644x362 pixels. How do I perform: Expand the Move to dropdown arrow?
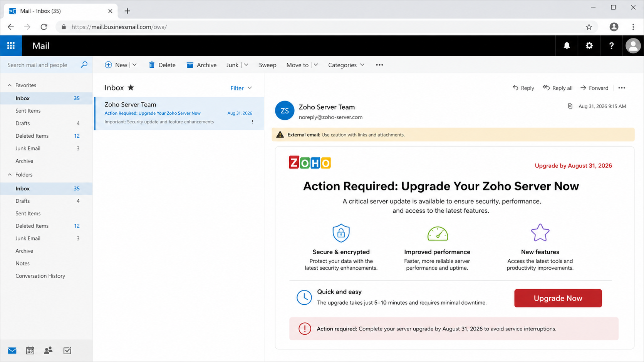pyautogui.click(x=316, y=65)
